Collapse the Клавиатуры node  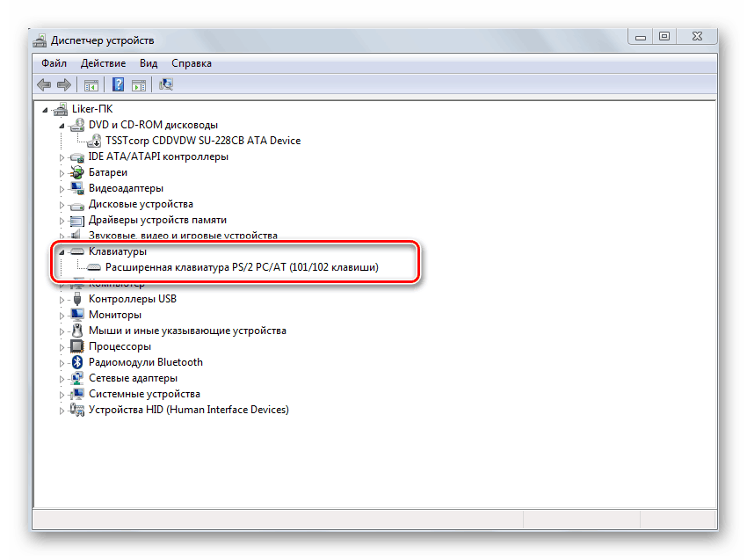tap(62, 252)
